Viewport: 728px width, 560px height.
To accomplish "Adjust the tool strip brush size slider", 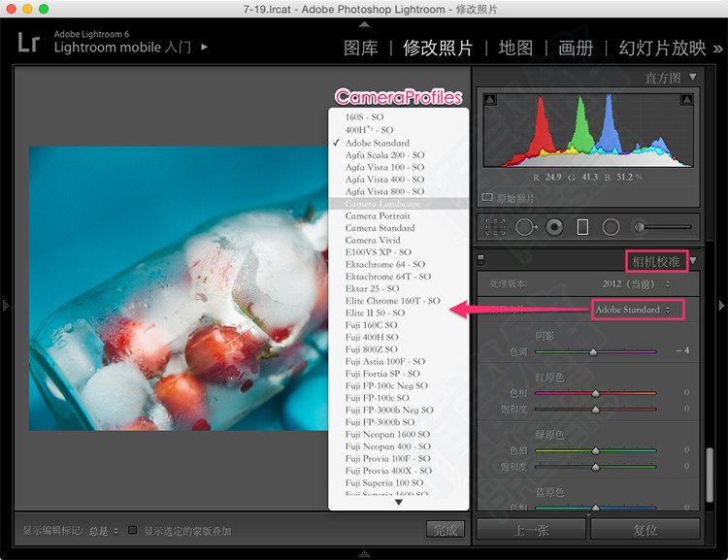I will [663, 226].
